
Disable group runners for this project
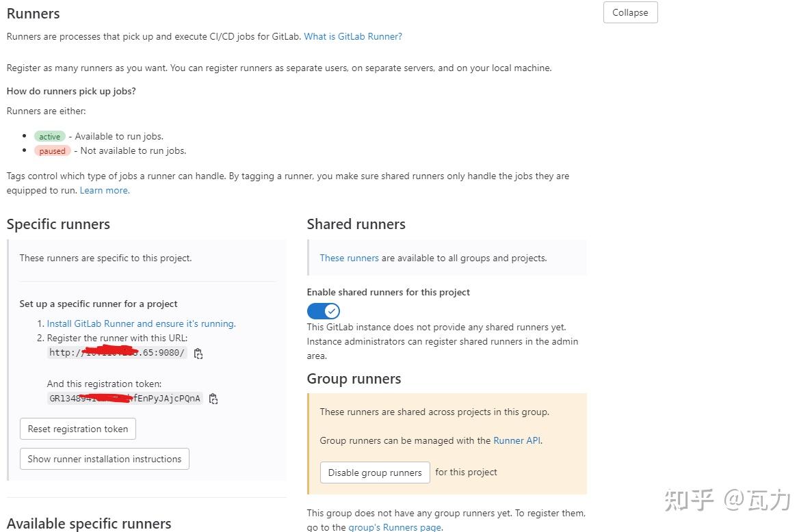tap(374, 472)
